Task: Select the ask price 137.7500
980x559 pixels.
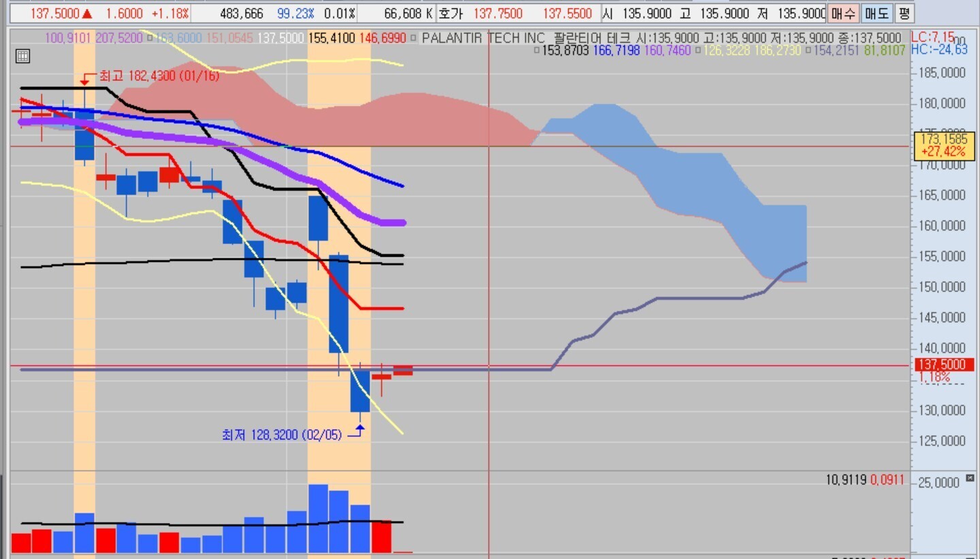Action: pyautogui.click(x=498, y=14)
